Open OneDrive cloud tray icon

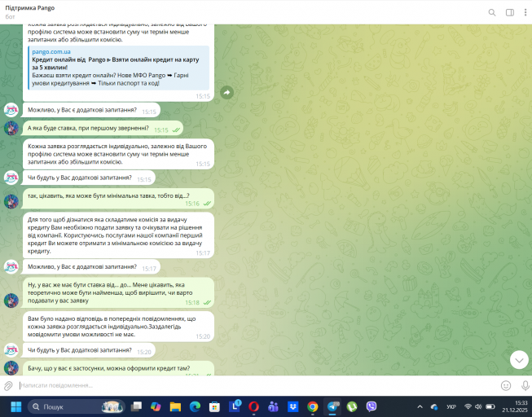[434, 406]
